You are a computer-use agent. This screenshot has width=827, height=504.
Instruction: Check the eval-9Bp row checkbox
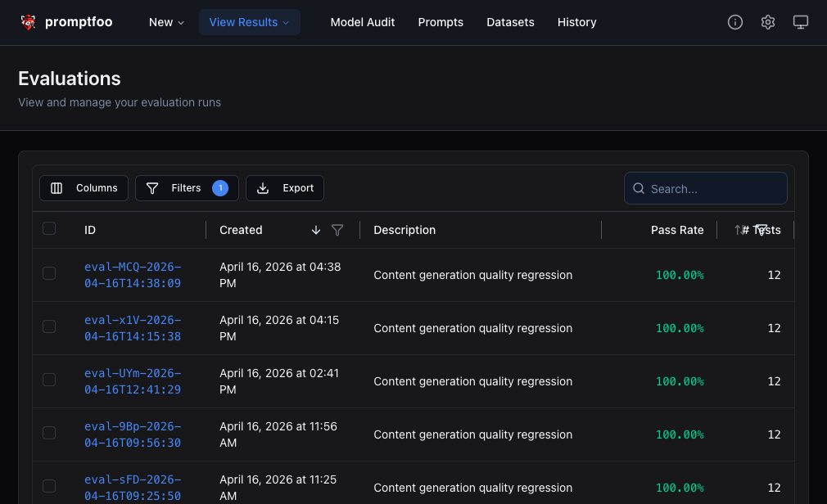49,433
